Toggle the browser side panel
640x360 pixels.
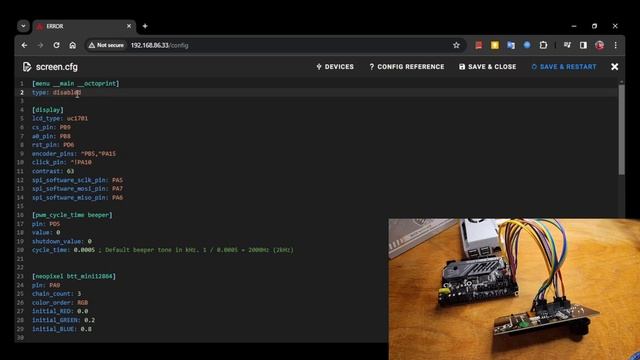click(583, 45)
